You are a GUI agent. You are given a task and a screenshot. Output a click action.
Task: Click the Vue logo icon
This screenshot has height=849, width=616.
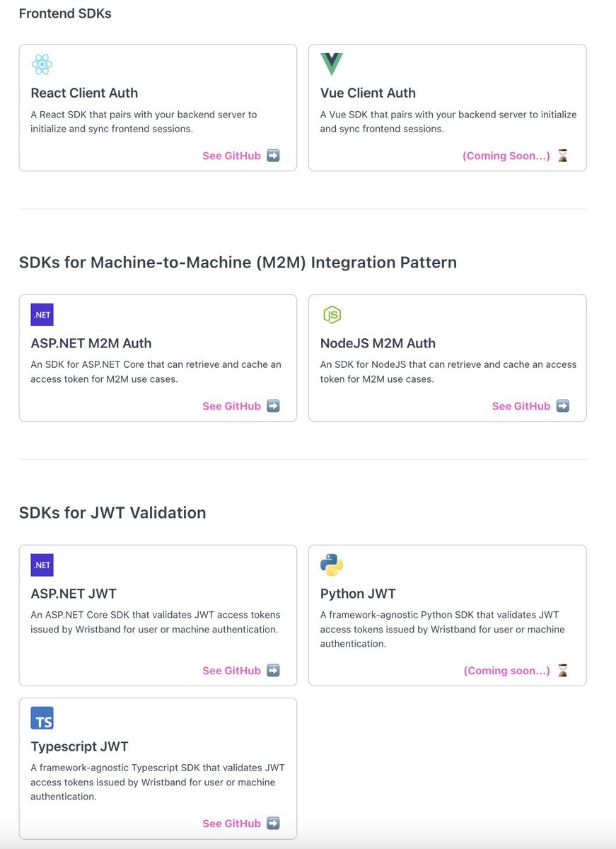332,64
